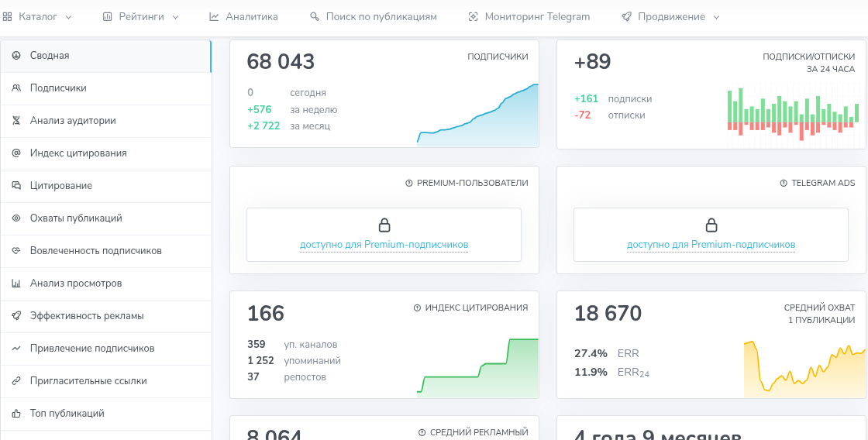Expand the Продвижение dropdown menu
The width and height of the screenshot is (868, 440).
(x=670, y=16)
